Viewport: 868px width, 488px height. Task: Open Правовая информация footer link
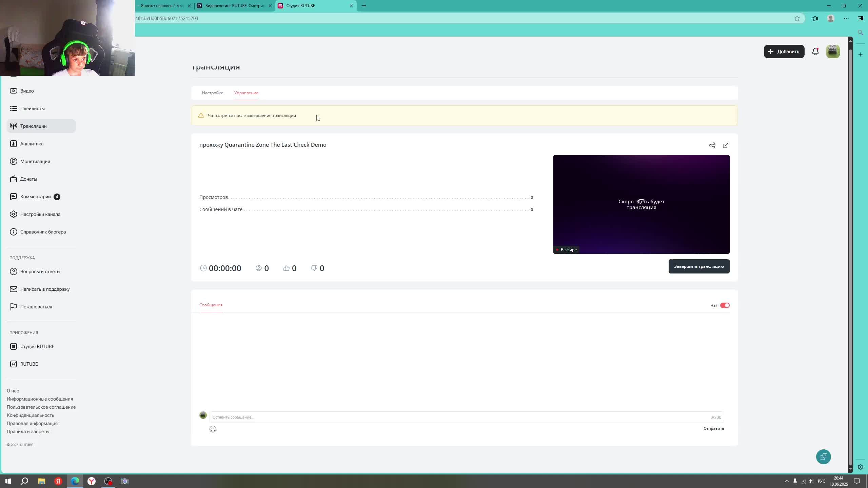coord(32,423)
